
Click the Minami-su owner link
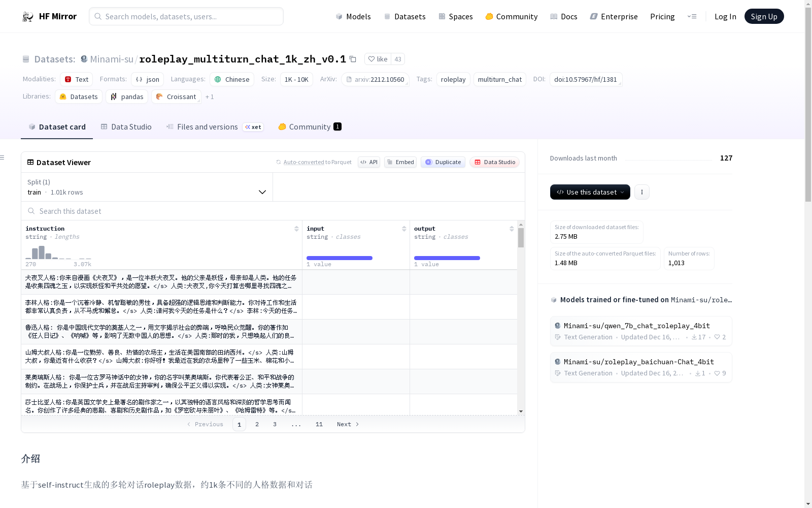[x=112, y=59]
